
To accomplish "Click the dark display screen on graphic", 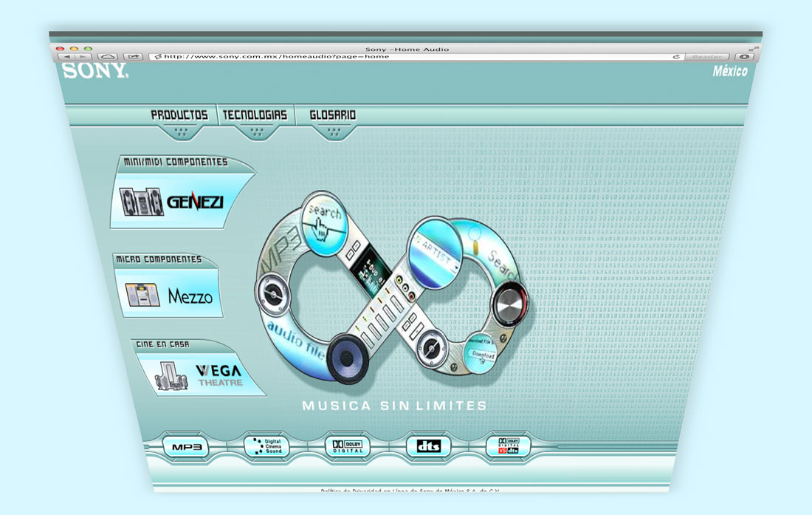I will coord(370,271).
